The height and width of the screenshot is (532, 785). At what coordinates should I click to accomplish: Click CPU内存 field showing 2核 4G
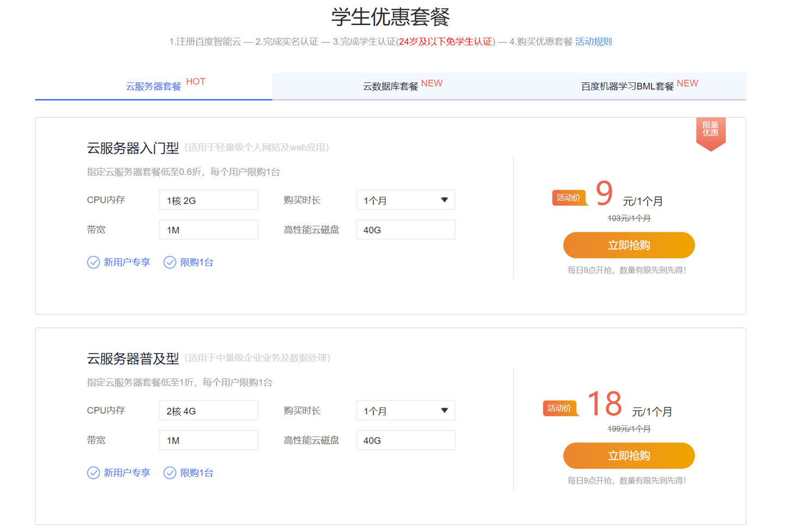[208, 410]
